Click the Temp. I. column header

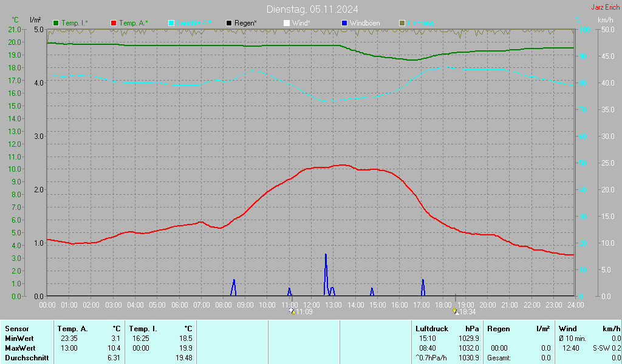[143, 329]
